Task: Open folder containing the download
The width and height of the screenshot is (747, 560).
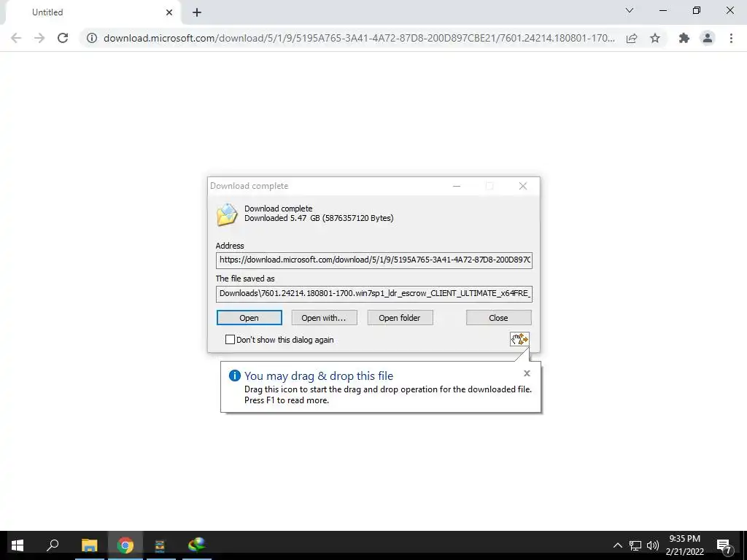Action: click(x=400, y=318)
